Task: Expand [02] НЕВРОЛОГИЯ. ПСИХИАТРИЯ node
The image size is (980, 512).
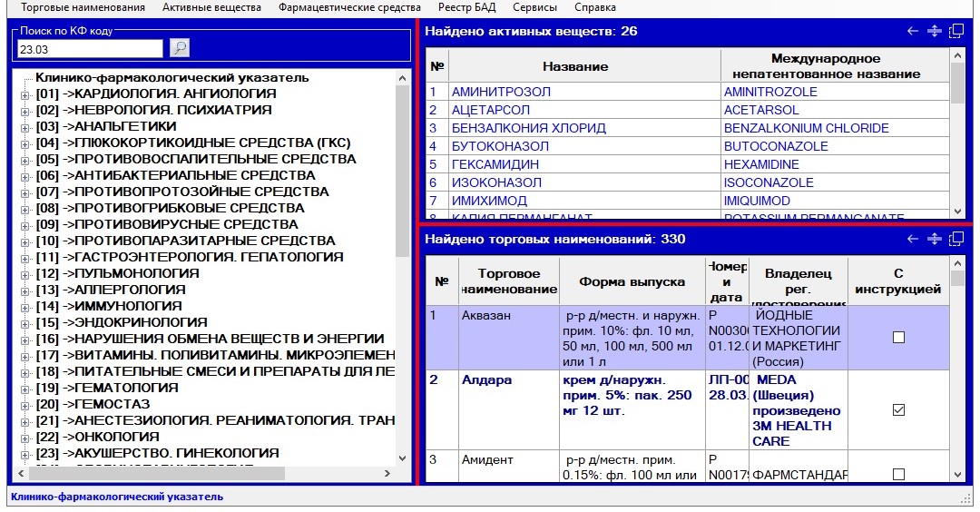Action: tap(25, 112)
